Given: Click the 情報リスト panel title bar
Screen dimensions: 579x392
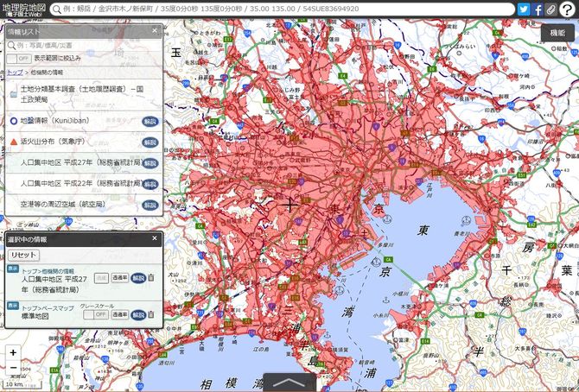Looking at the screenshot, I should pos(84,32).
